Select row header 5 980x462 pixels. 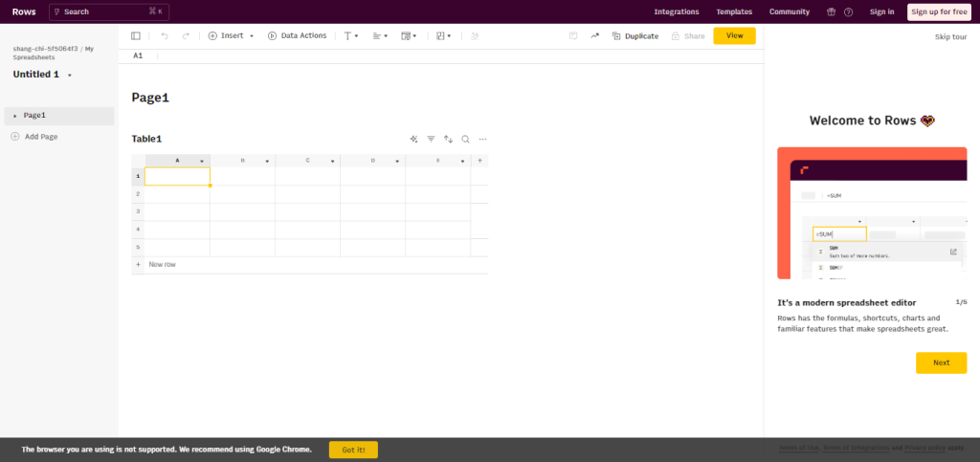pyautogui.click(x=138, y=248)
